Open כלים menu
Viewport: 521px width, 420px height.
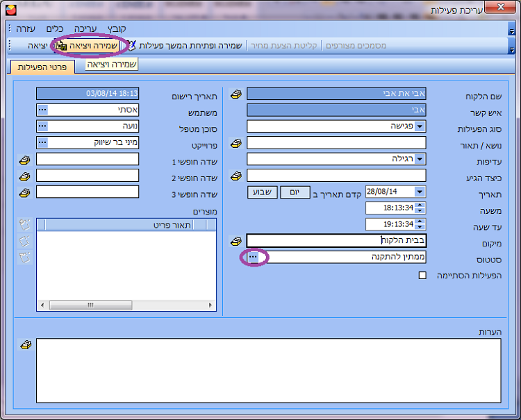click(55, 29)
